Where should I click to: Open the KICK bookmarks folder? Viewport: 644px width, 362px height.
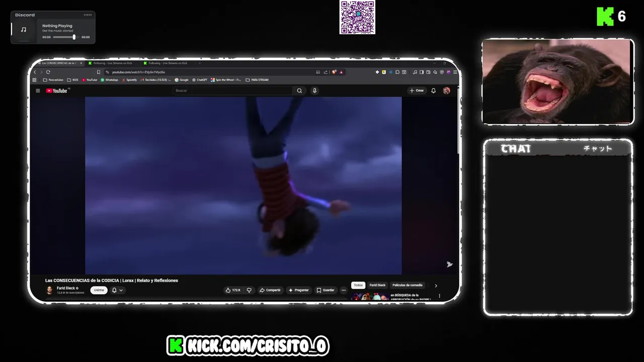[73, 80]
